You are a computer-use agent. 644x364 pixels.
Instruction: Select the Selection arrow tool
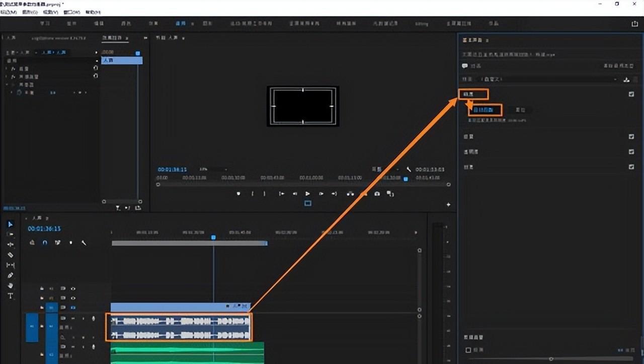pos(10,224)
